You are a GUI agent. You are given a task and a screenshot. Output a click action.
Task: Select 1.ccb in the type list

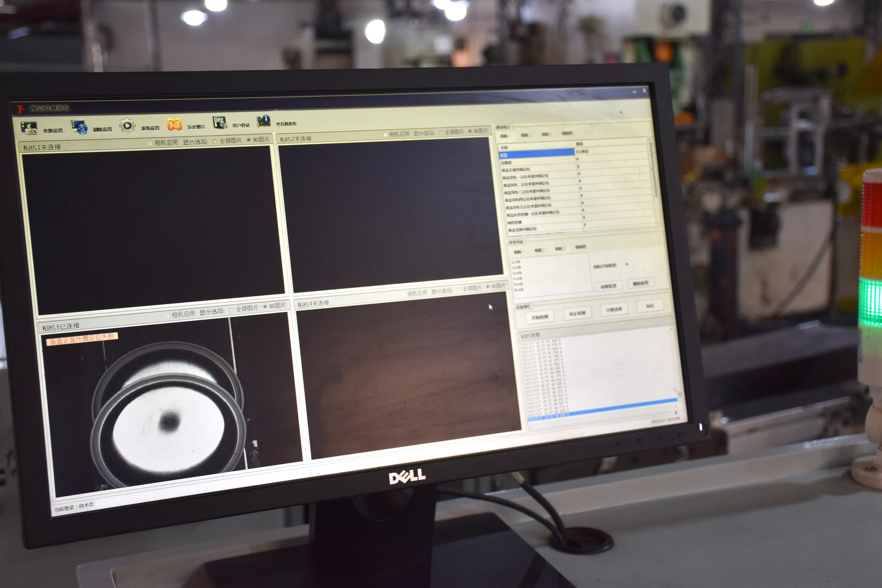coord(516,262)
